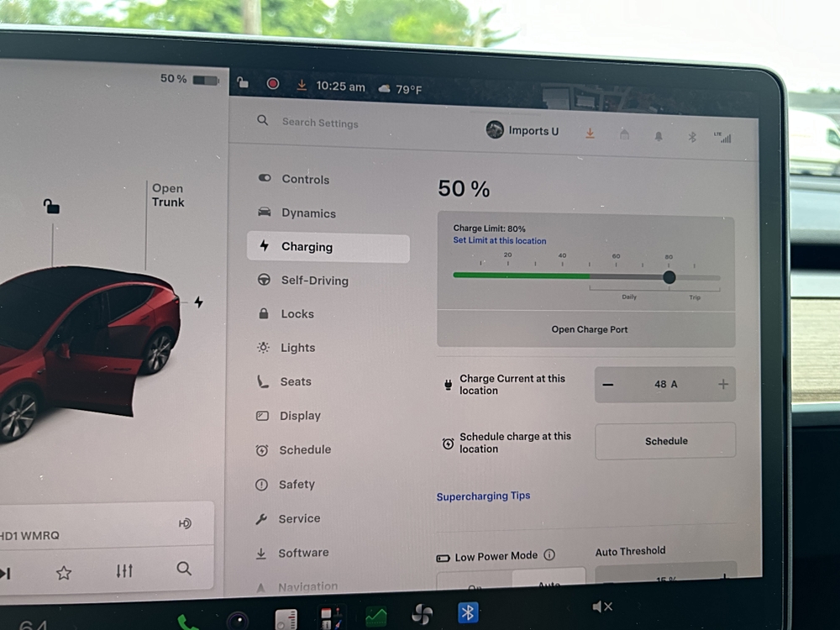Viewport: 840px width, 630px height.
Task: Open Safety settings
Action: click(285, 485)
